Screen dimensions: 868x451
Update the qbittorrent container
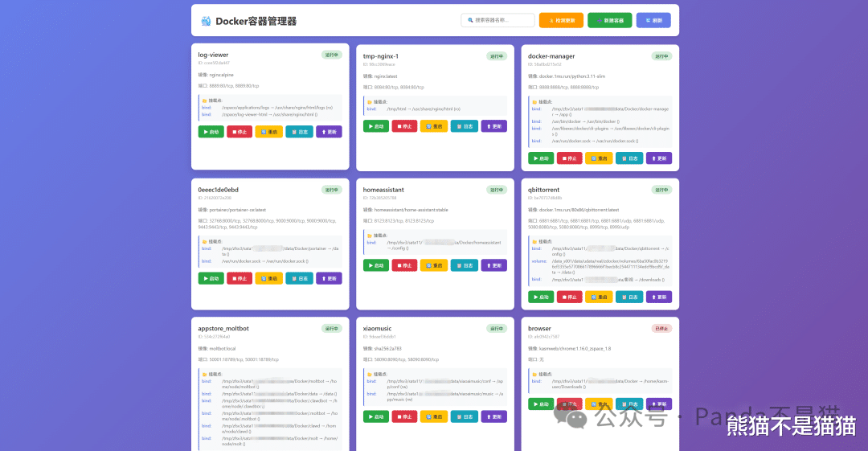[x=659, y=297]
